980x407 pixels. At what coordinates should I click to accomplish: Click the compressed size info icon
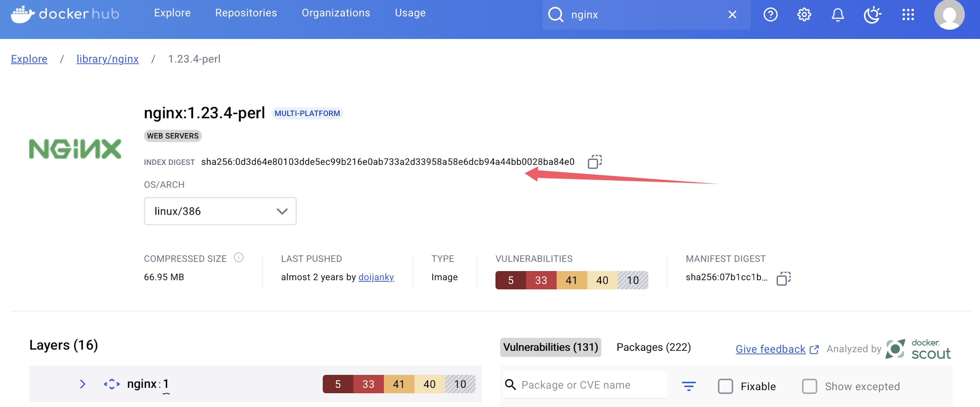click(239, 258)
